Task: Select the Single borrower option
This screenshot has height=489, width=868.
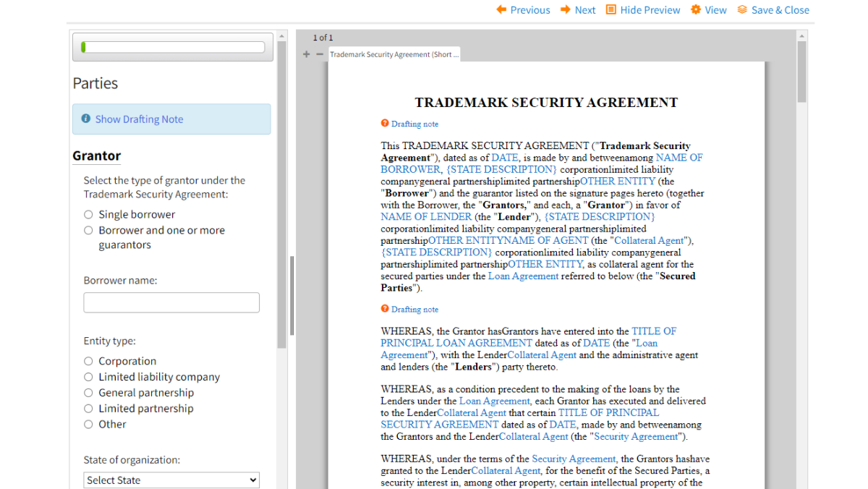Action: coord(88,214)
